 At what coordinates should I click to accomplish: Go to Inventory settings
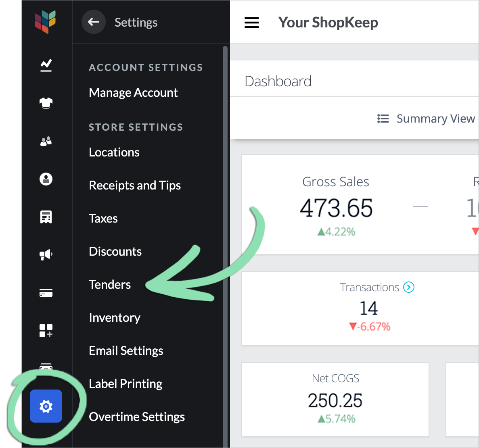tap(115, 318)
